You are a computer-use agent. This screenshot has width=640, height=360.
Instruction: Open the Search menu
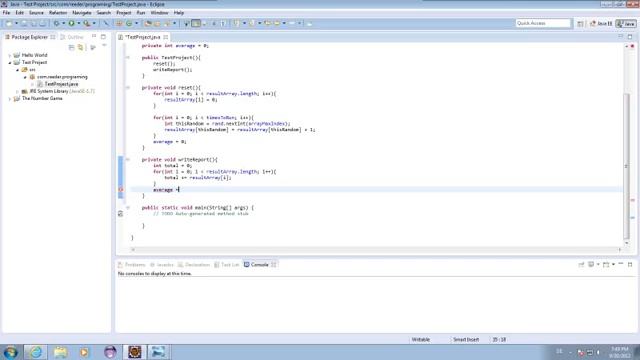click(x=103, y=13)
